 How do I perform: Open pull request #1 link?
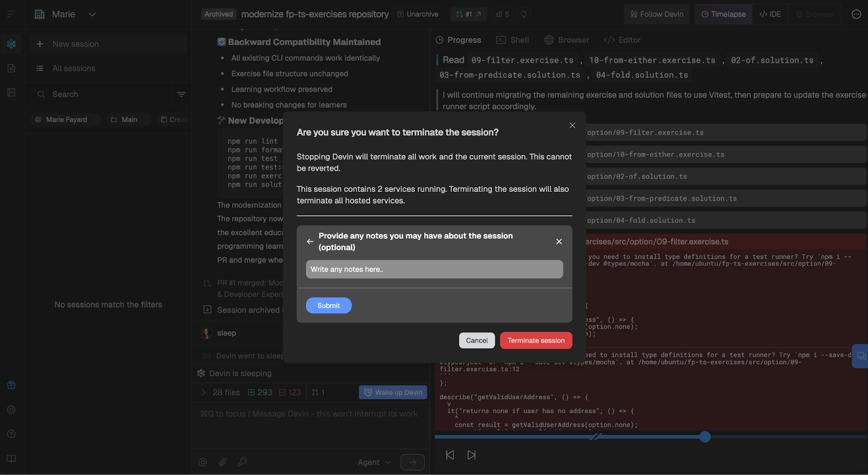[x=468, y=14]
